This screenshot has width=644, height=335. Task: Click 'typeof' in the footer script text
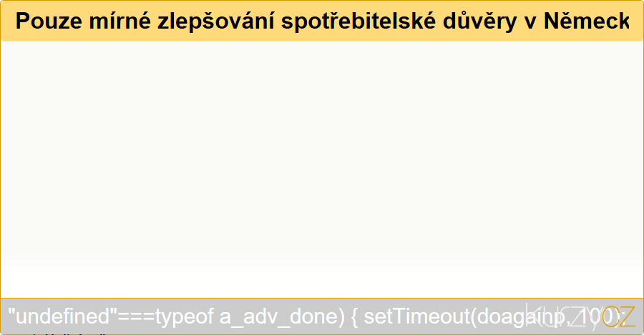coord(185,317)
